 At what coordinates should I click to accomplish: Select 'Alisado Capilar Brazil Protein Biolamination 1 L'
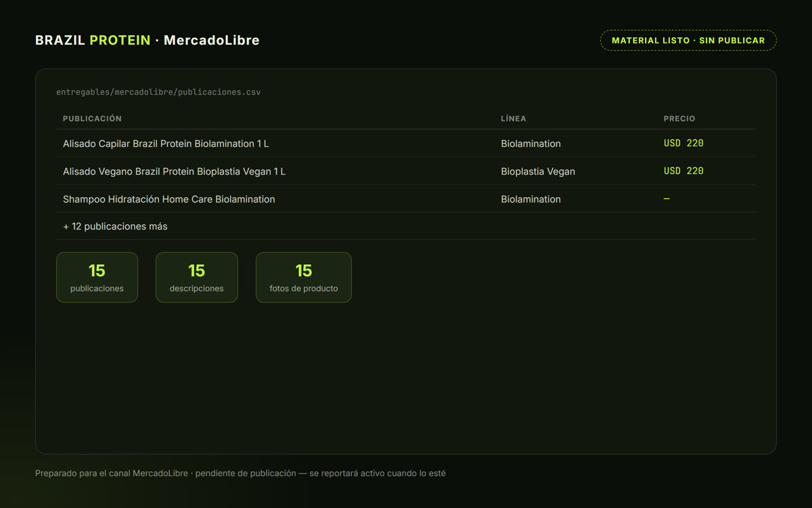pos(166,144)
